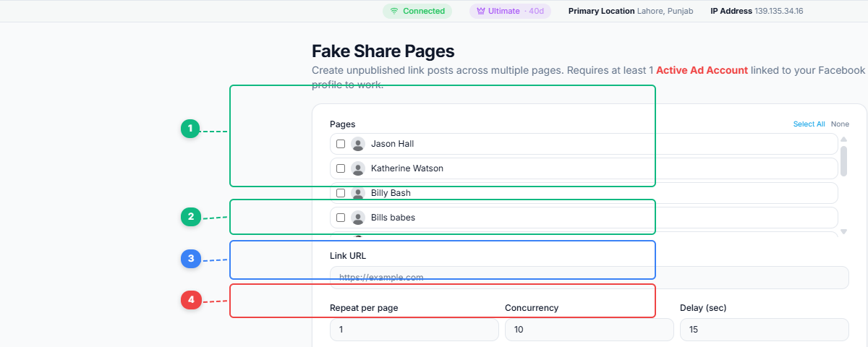This screenshot has width=868, height=347.
Task: Click Select All pages link
Action: tap(809, 124)
